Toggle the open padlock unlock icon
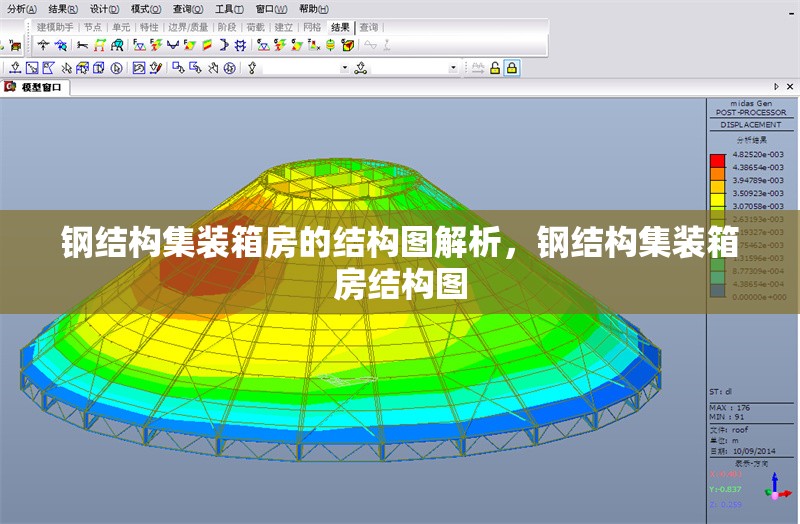Image resolution: width=800 pixels, height=524 pixels. (495, 68)
